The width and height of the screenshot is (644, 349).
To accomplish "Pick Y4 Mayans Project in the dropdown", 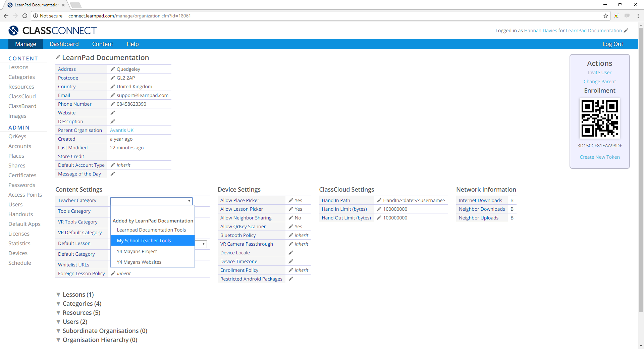I will point(153,251).
